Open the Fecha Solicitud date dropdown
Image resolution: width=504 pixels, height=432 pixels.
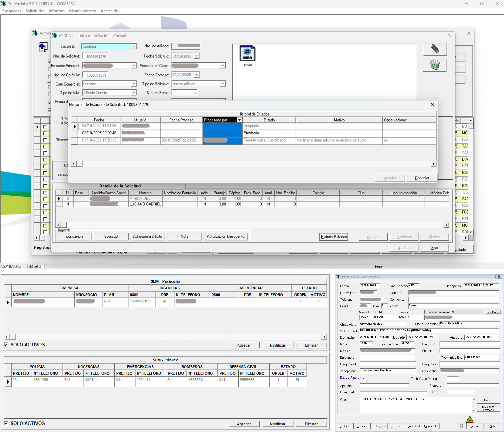point(197,56)
